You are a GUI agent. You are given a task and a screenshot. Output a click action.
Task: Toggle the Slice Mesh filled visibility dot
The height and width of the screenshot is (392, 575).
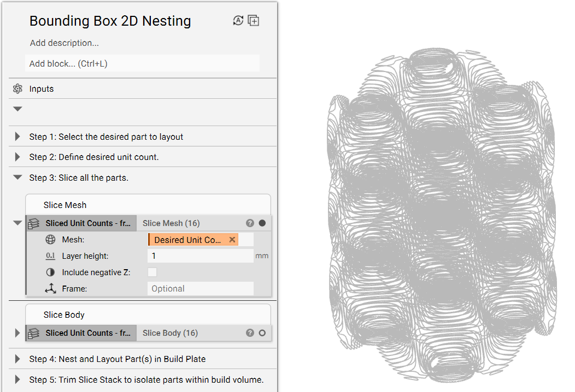(262, 223)
